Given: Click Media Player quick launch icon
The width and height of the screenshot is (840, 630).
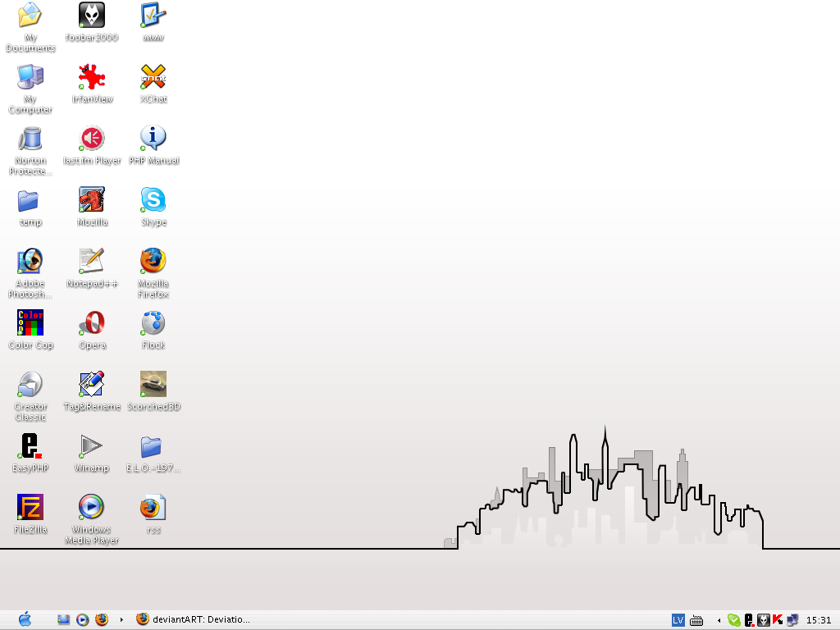Looking at the screenshot, I should pos(83,620).
